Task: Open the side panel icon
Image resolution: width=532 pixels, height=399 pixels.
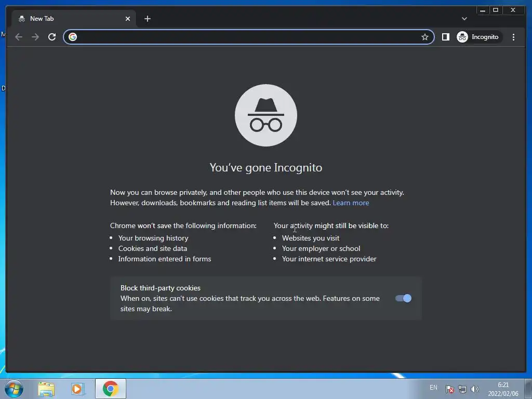Action: (x=445, y=37)
